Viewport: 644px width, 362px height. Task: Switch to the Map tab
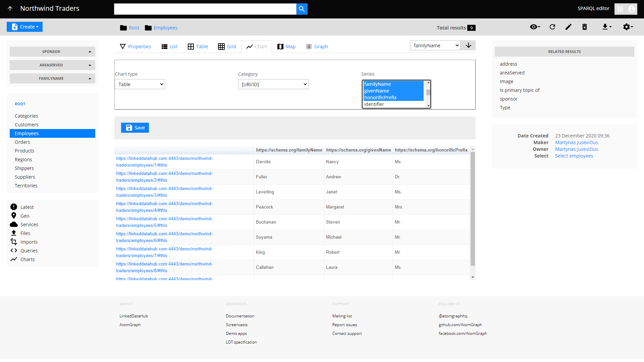click(286, 47)
